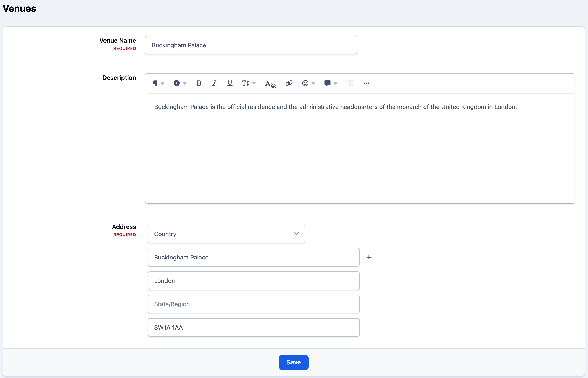Click the Address label
Viewport: 588px width, 378px height.
[124, 227]
